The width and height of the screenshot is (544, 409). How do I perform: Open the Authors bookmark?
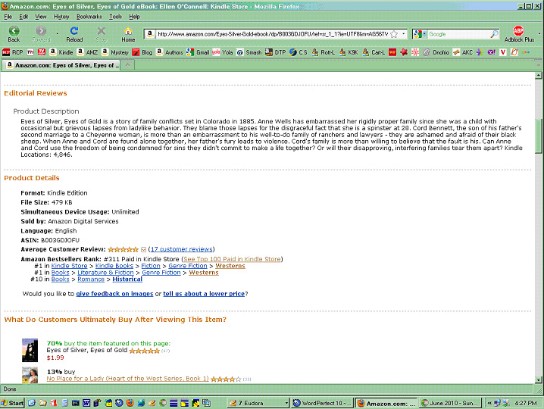[170, 52]
